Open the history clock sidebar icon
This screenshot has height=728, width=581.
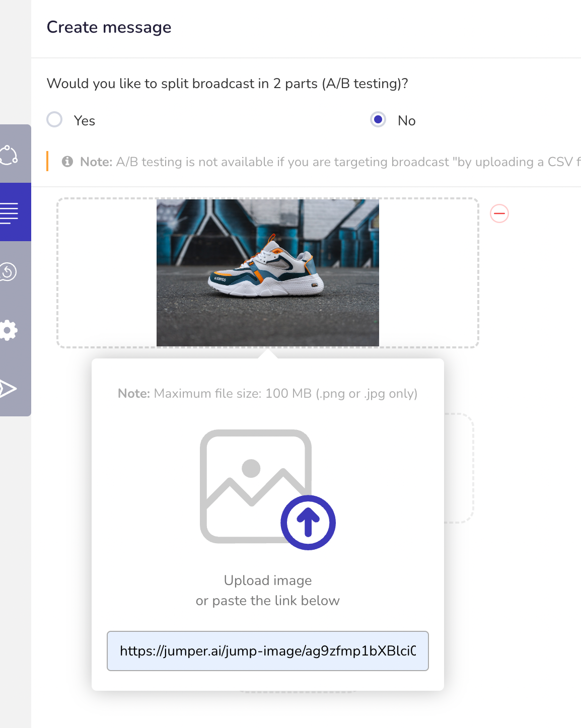click(x=9, y=271)
